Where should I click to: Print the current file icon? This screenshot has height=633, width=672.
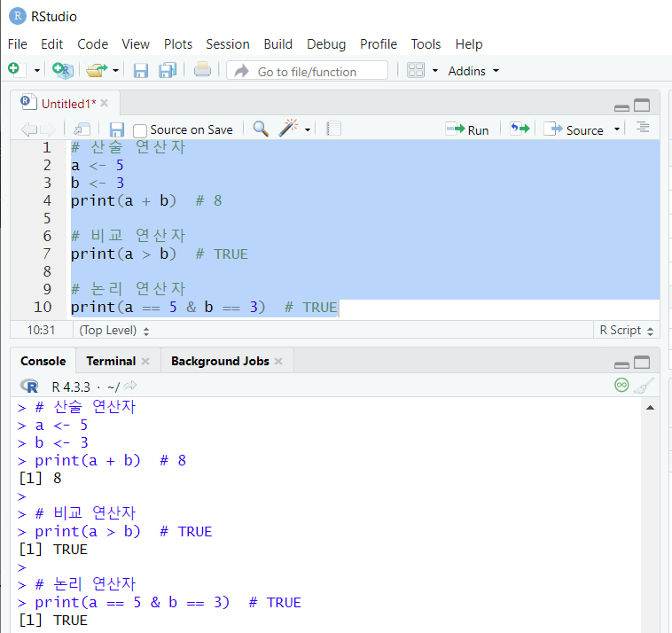coord(202,69)
